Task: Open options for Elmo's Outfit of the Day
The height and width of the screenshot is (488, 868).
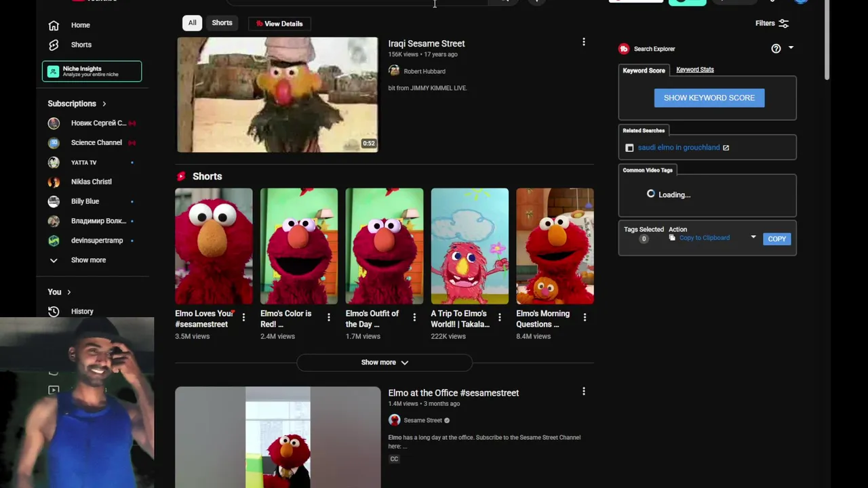Action: click(x=414, y=317)
